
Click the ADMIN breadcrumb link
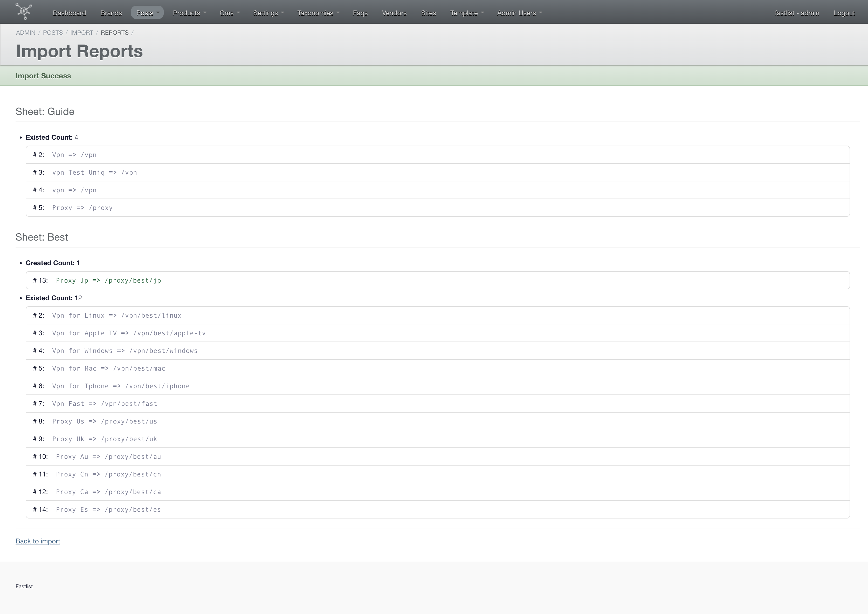25,32
